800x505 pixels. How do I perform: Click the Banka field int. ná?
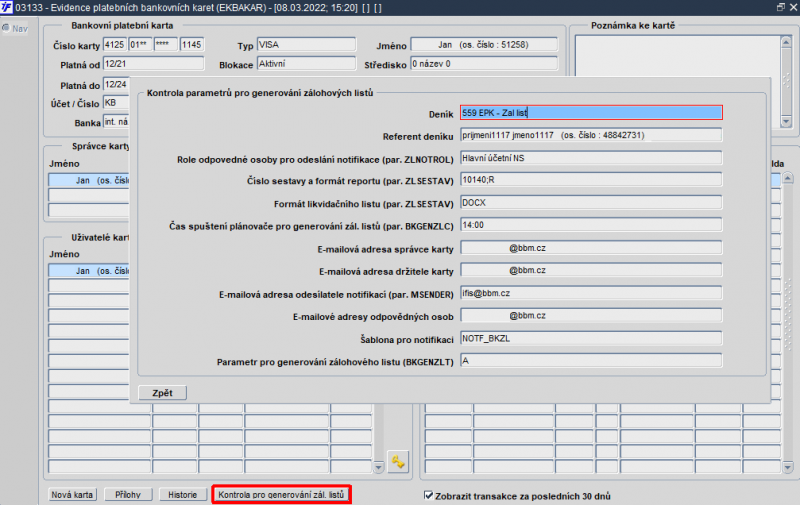click(116, 122)
